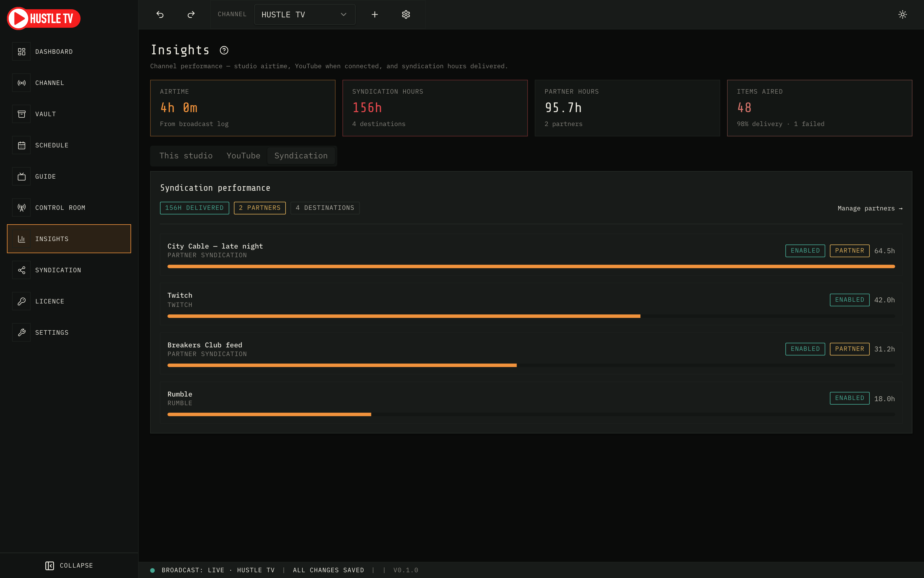This screenshot has height=578, width=924.
Task: Click Twitch hours progress bar
Action: [531, 316]
